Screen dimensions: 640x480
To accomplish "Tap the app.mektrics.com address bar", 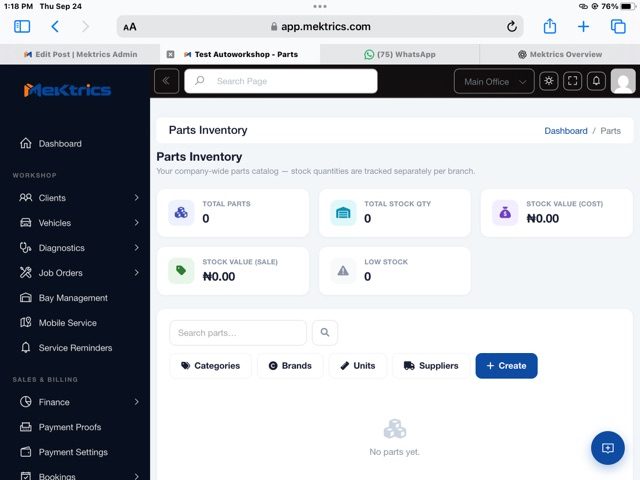I will pos(320,27).
